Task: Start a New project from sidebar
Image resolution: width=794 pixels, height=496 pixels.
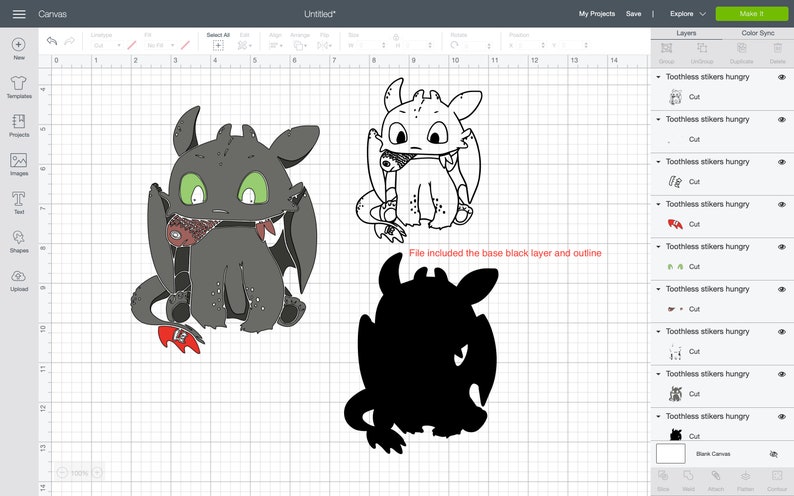Action: tap(19, 49)
